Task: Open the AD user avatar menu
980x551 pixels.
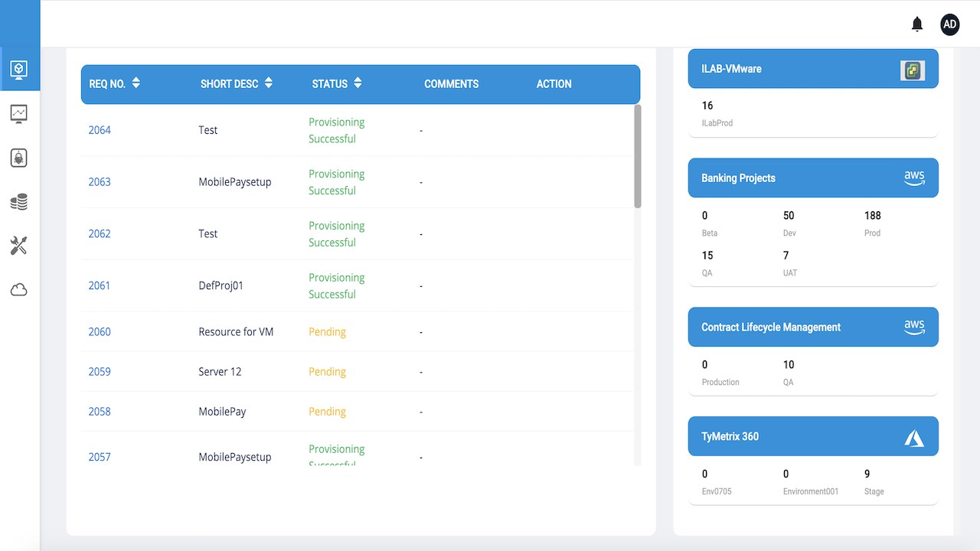Action: coord(949,24)
